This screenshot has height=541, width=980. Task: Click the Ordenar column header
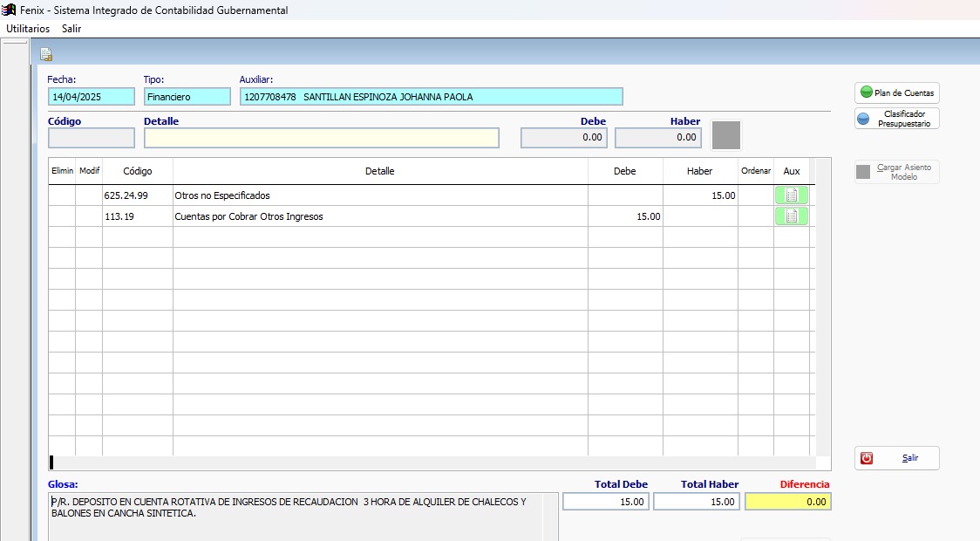click(755, 171)
